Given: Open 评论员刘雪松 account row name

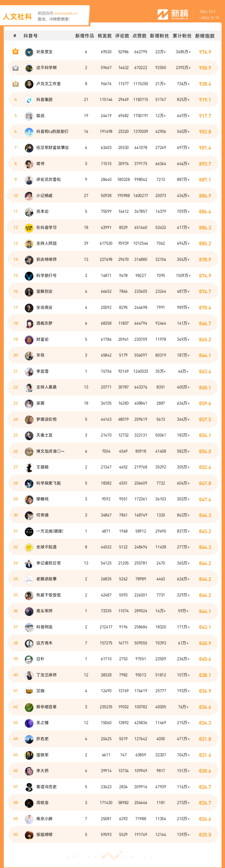Looking at the screenshot, I should pyautogui.click(x=48, y=180).
